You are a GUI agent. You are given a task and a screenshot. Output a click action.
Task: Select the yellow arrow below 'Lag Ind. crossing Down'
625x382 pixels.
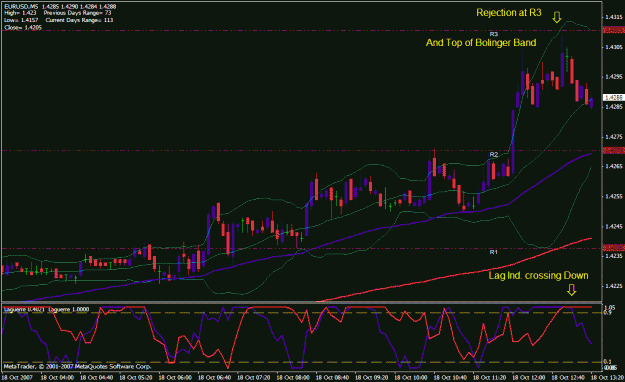click(x=571, y=290)
